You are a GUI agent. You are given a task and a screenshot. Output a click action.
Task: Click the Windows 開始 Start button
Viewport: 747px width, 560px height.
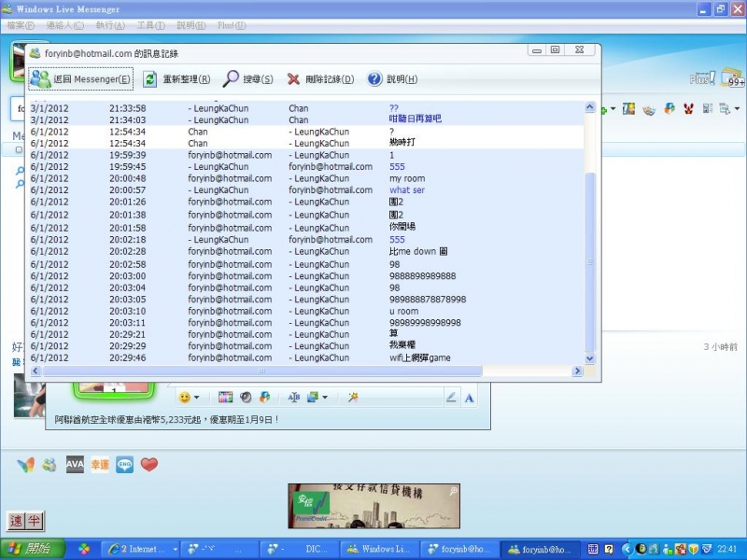coord(32,550)
